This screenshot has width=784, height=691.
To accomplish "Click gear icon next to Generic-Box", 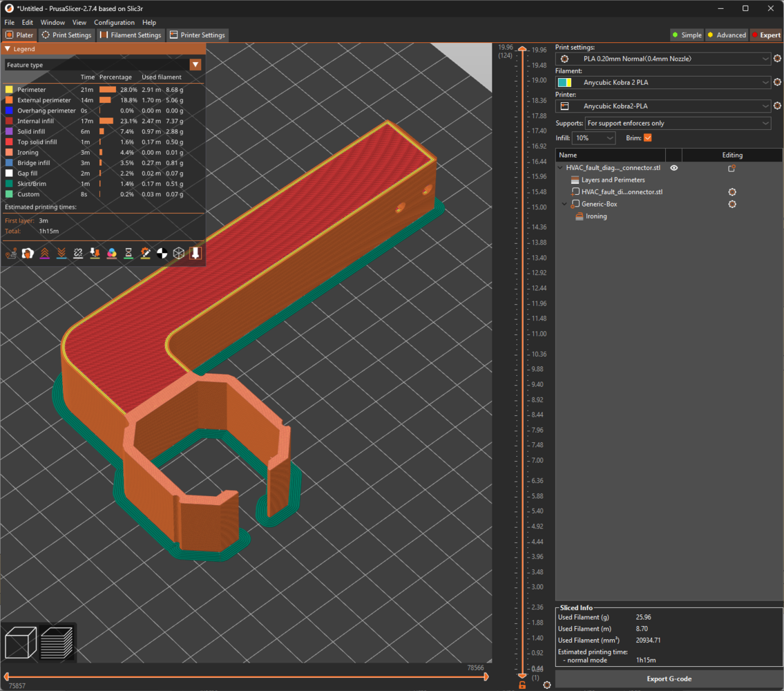I will click(732, 205).
